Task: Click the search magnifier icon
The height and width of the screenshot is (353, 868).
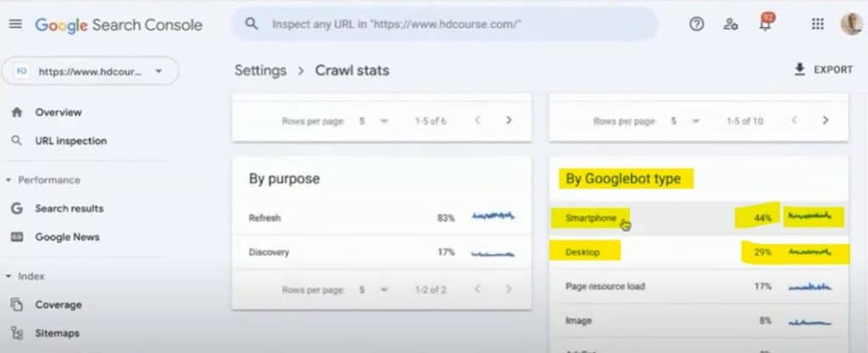Action: 251,25
